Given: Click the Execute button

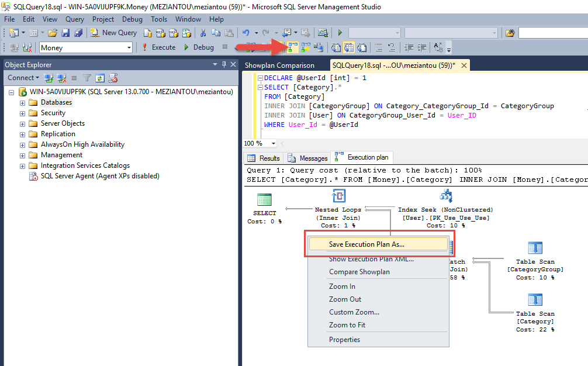Looking at the screenshot, I should pyautogui.click(x=163, y=47).
